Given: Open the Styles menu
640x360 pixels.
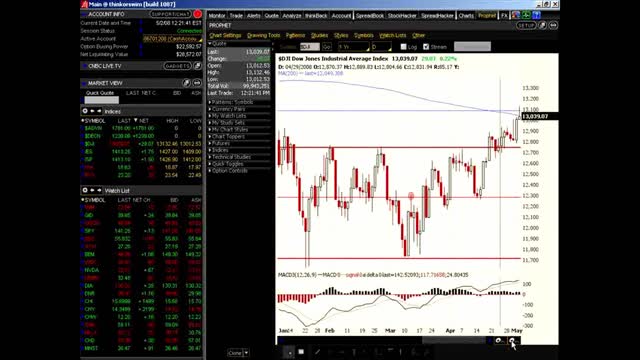Looking at the screenshot, I should 341,36.
